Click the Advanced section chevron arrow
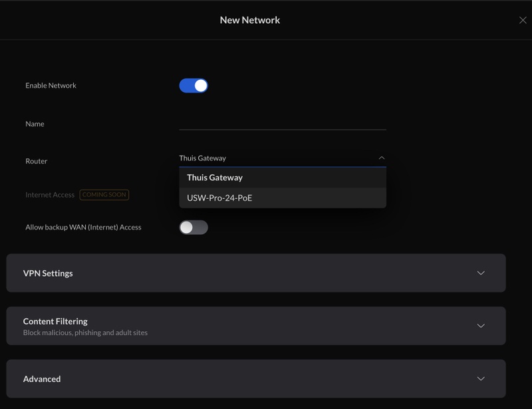This screenshot has width=532, height=409. pos(481,379)
